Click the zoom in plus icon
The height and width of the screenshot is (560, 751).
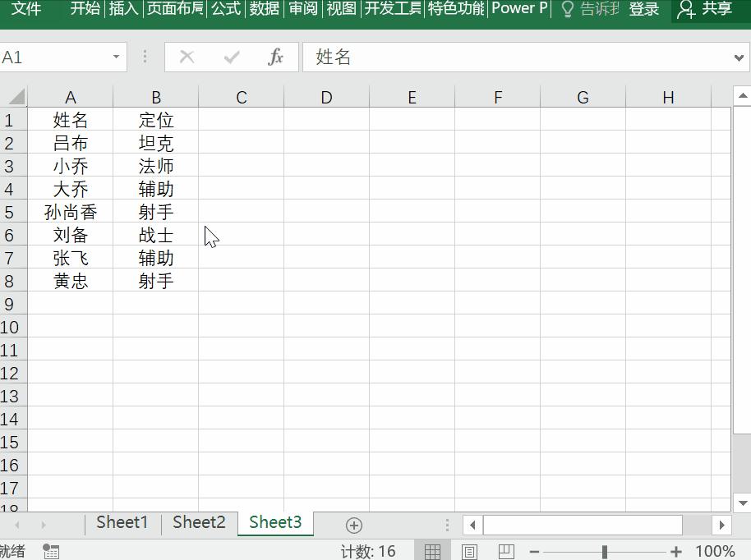675,552
